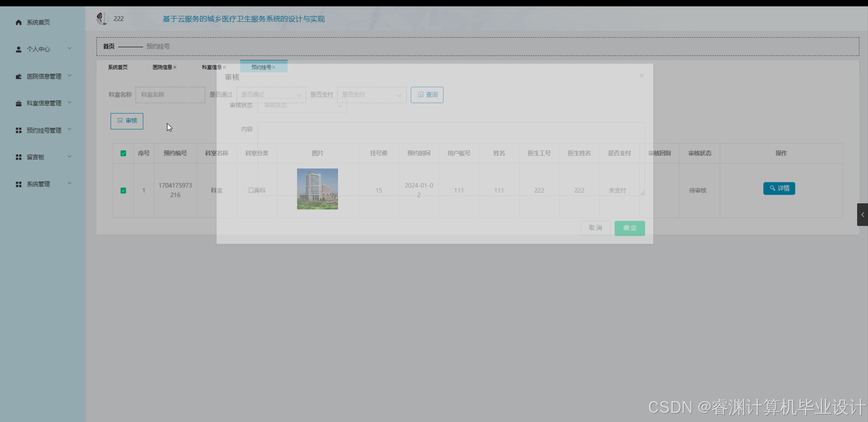868x422 pixels.
Task: Open 系统首页 in the sidebar
Action: tap(38, 22)
